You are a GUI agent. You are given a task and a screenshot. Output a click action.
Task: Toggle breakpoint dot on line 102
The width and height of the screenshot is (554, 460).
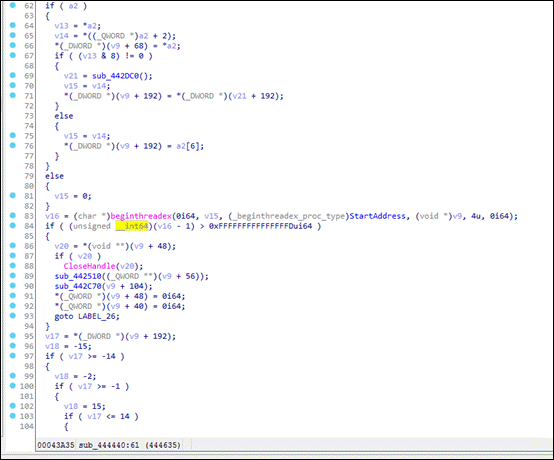pos(13,406)
